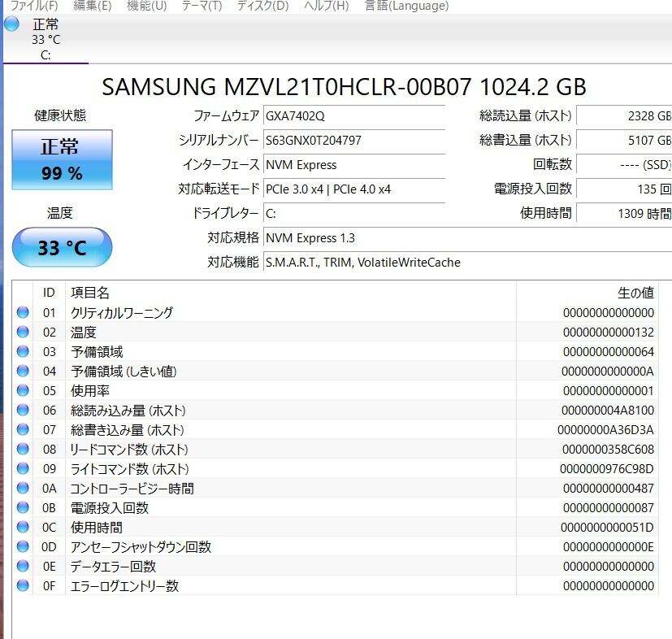This screenshot has height=639, width=672.
Task: Select the データエラー回数 attribute name
Action: click(x=113, y=566)
